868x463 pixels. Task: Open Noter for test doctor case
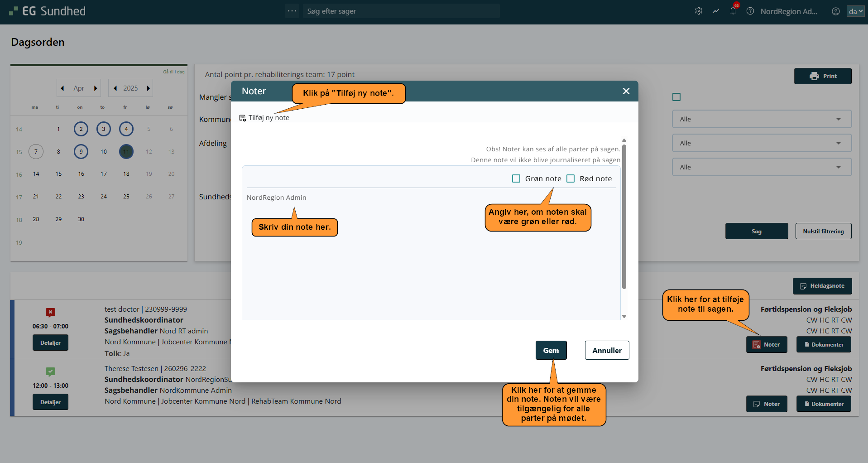pos(767,344)
